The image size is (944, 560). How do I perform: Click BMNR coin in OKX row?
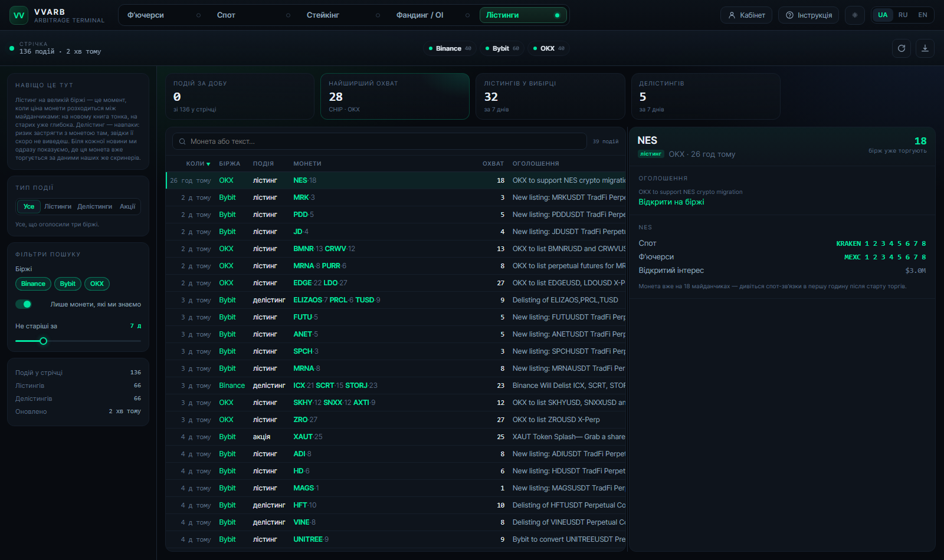pos(303,249)
